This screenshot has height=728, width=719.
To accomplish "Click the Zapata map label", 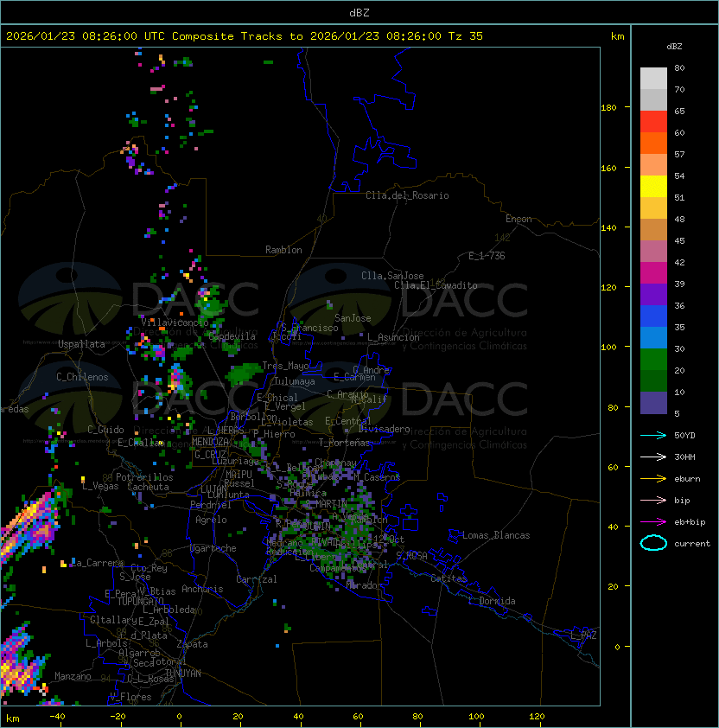I will pyautogui.click(x=192, y=644).
